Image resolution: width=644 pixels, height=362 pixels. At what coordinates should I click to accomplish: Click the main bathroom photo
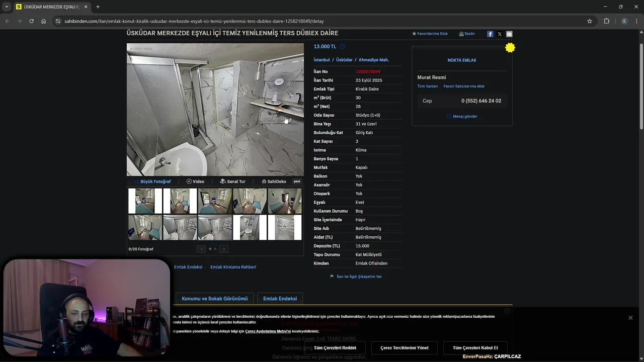215,110
